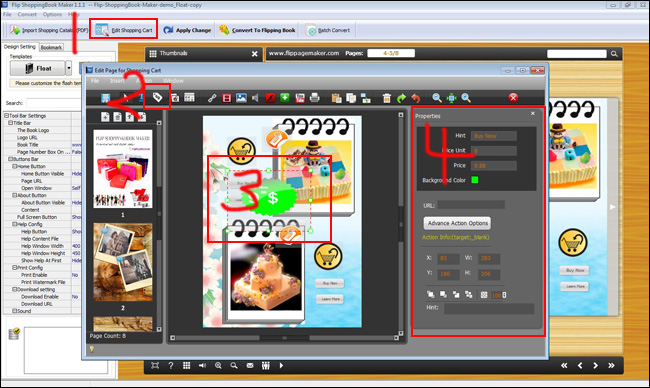
Task: Select the add link chain icon
Action: click(212, 98)
